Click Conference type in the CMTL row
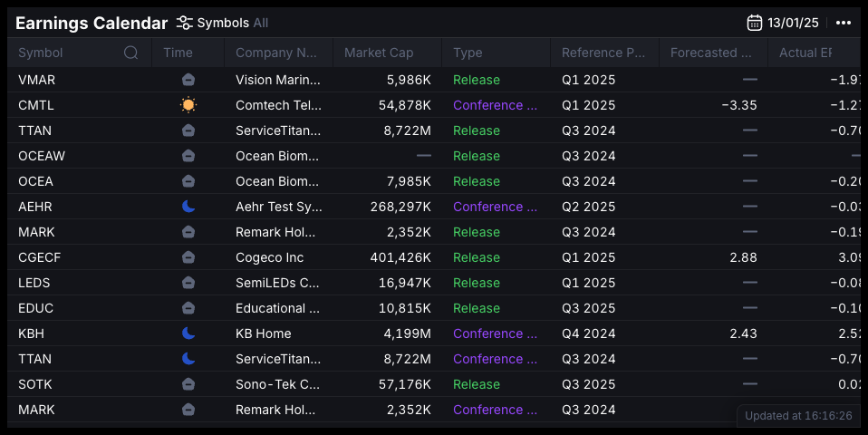Image resolution: width=868 pixels, height=435 pixels. (x=495, y=105)
